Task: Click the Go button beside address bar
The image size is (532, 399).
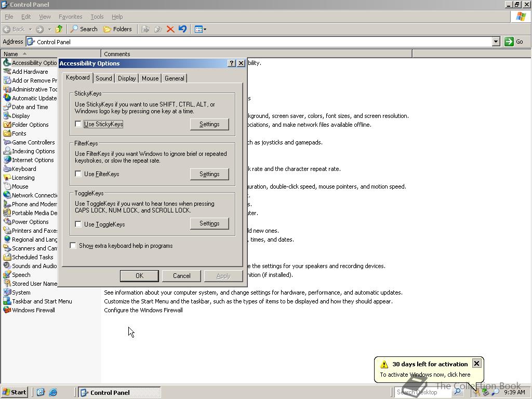Action: (x=514, y=42)
